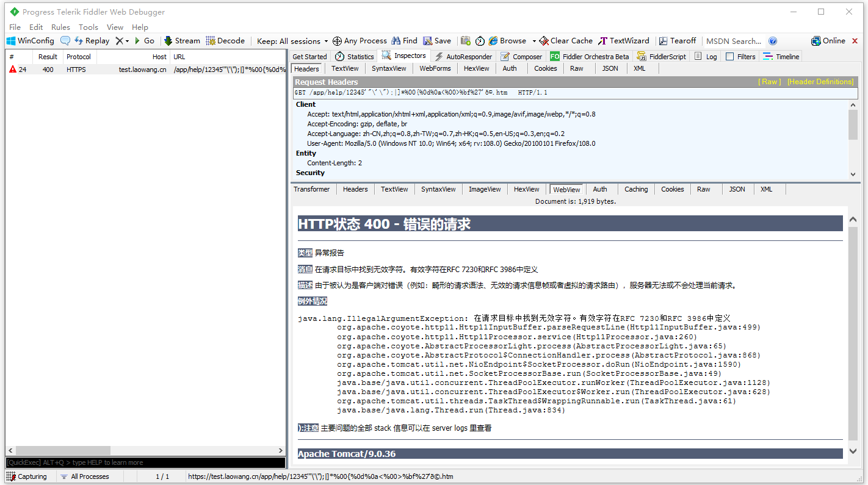Image resolution: width=868 pixels, height=485 pixels.
Task: Click the Go resume button
Action: point(145,41)
